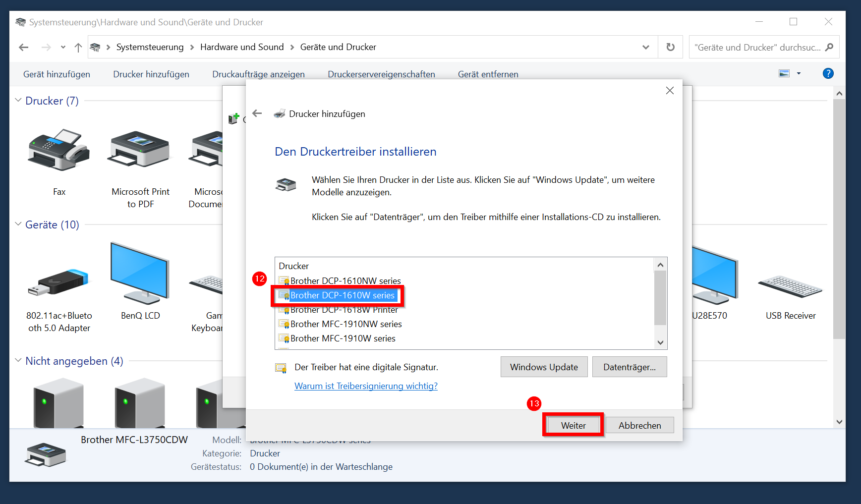Click the help question mark icon

point(828,73)
